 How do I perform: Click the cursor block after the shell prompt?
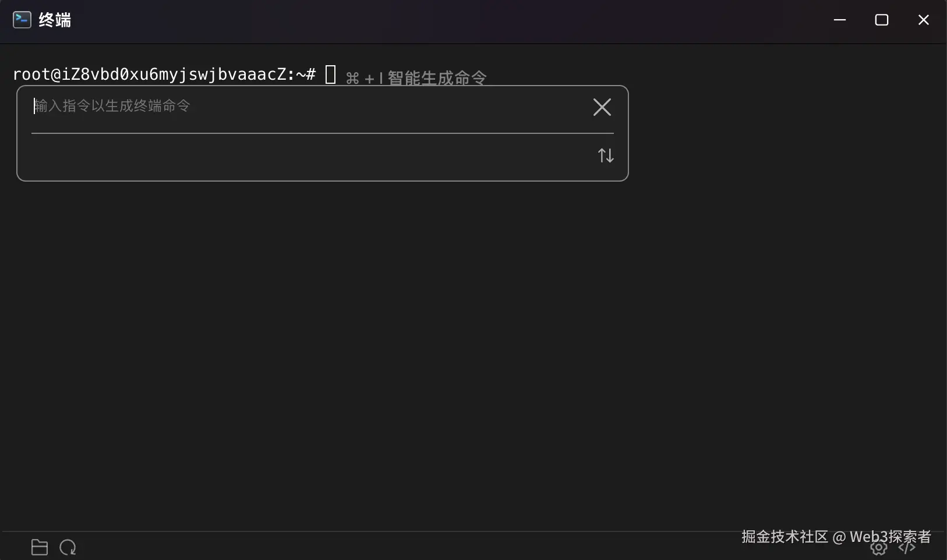pos(331,75)
